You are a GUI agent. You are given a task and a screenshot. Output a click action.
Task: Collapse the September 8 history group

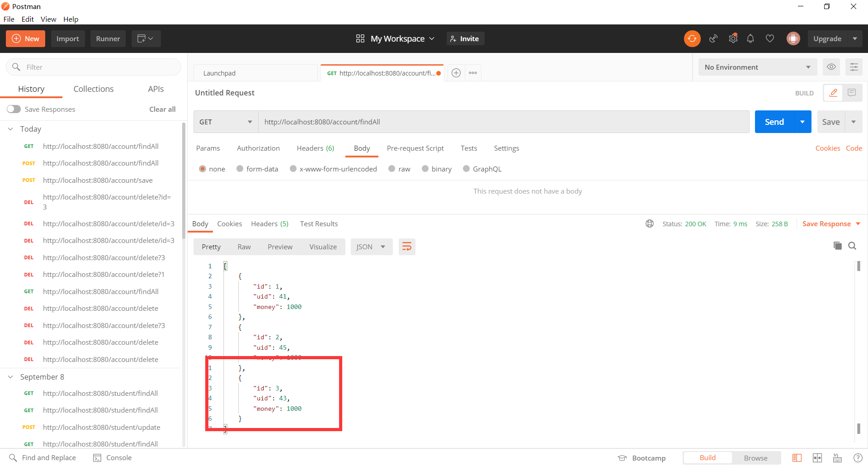[x=10, y=377]
